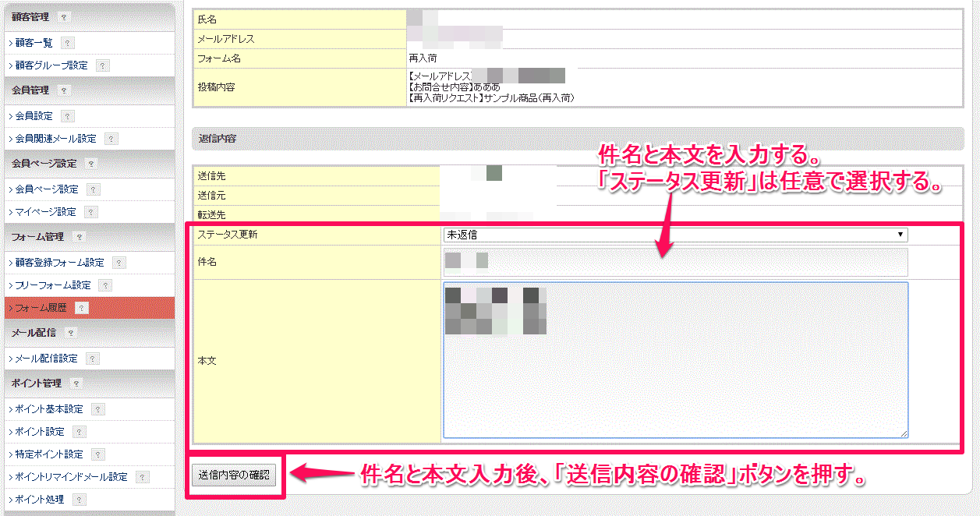Click help icon next to フリーフォーム設定
The height and width of the screenshot is (516, 980).
tap(105, 286)
